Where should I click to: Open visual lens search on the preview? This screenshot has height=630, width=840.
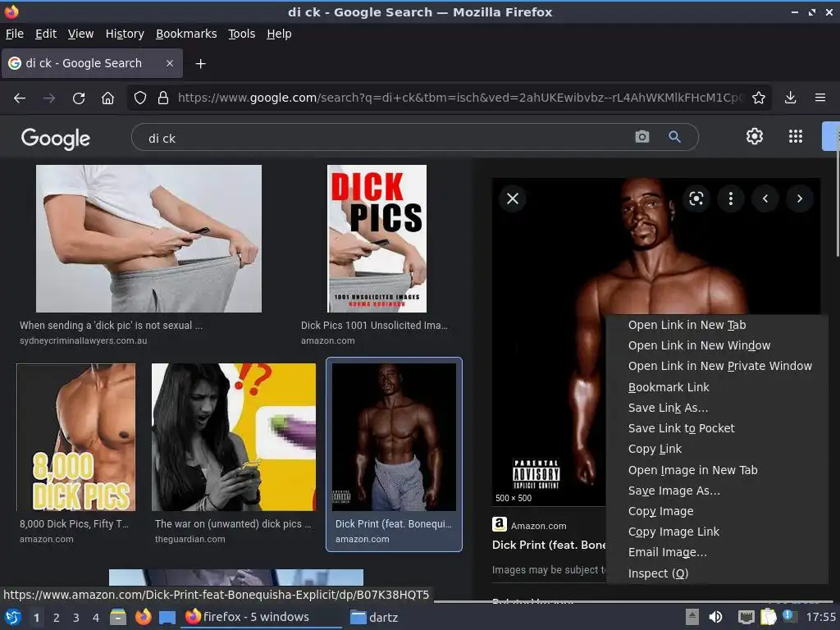pos(696,199)
